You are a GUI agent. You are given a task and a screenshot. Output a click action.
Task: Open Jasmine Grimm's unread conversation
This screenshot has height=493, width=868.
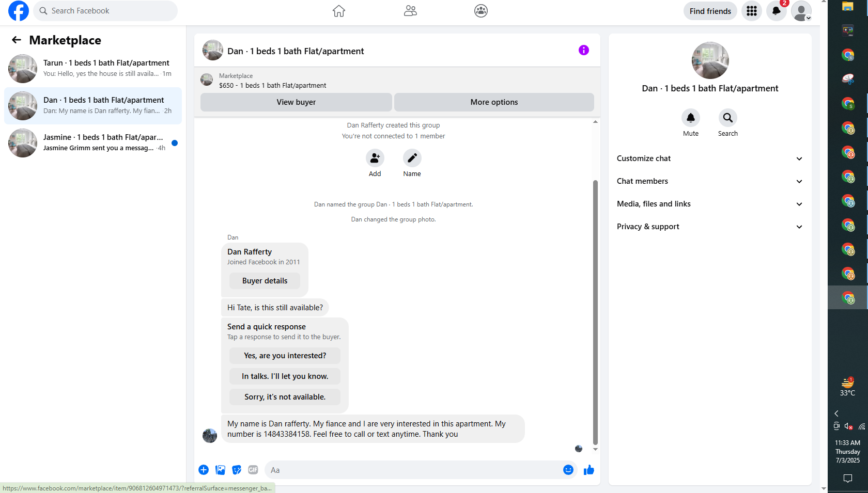[93, 143]
